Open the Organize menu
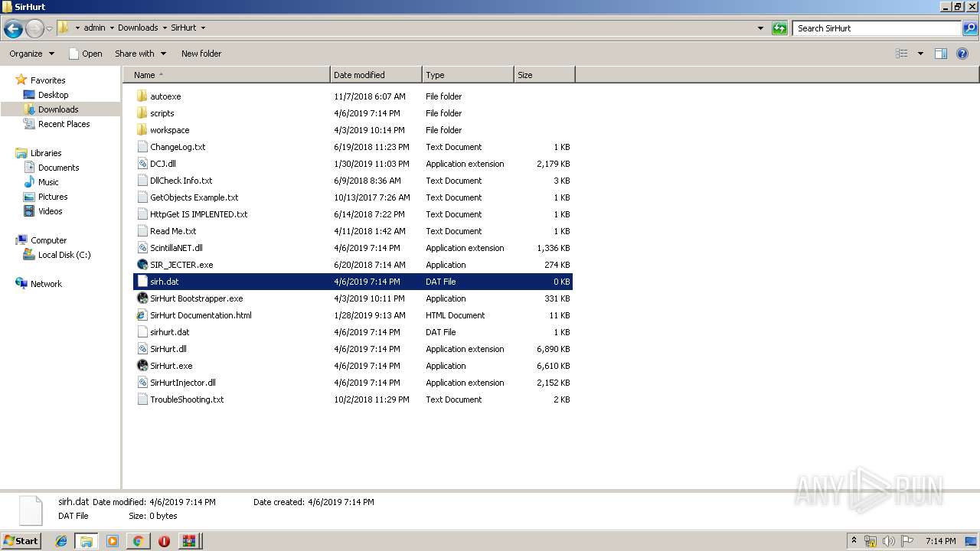This screenshot has width=980, height=551. [x=31, y=54]
